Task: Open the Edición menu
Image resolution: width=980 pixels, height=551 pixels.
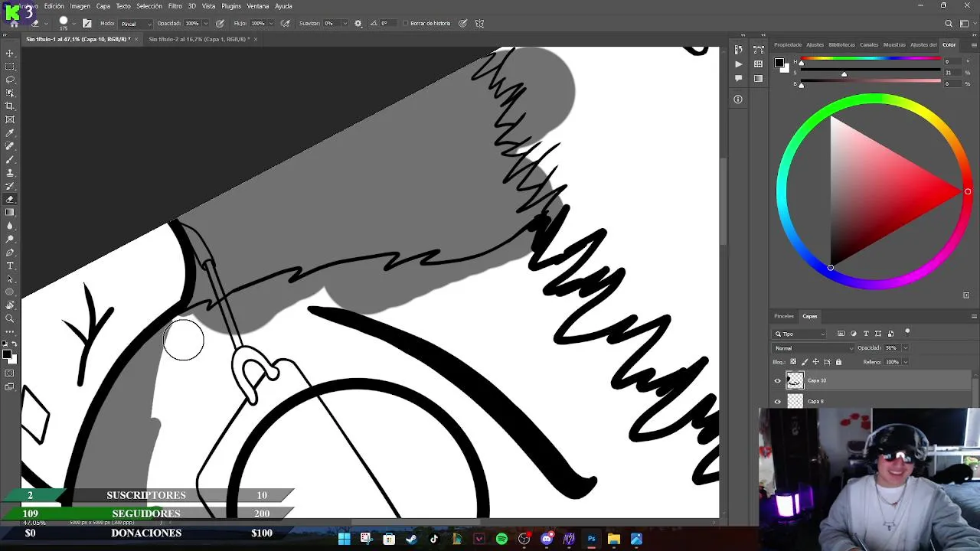Action: [x=54, y=6]
